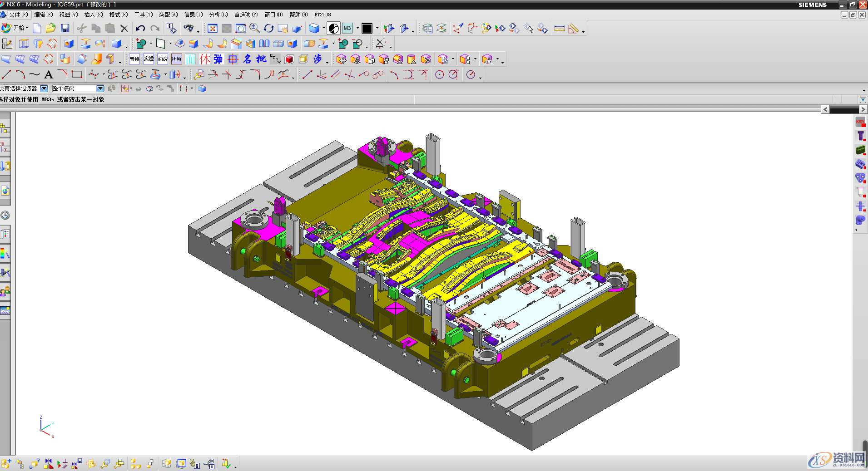Open the selection filter dropdown
This screenshot has width=868, height=471.
click(44, 88)
